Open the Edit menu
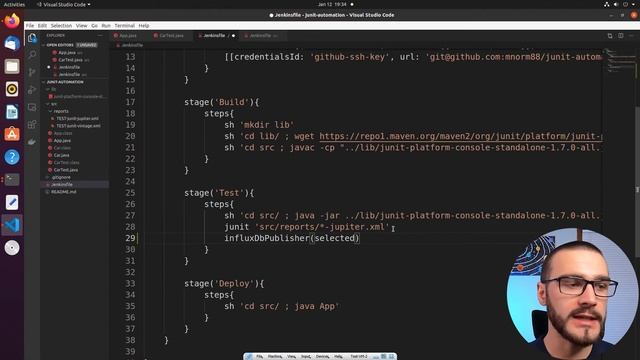Image resolution: width=640 pixels, height=360 pixels. coord(42,26)
